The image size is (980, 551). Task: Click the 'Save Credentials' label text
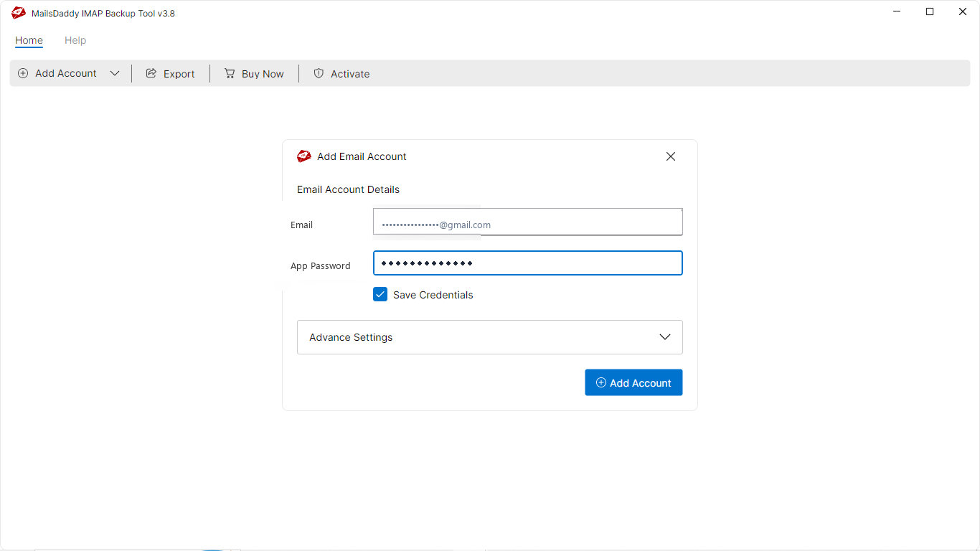click(433, 295)
